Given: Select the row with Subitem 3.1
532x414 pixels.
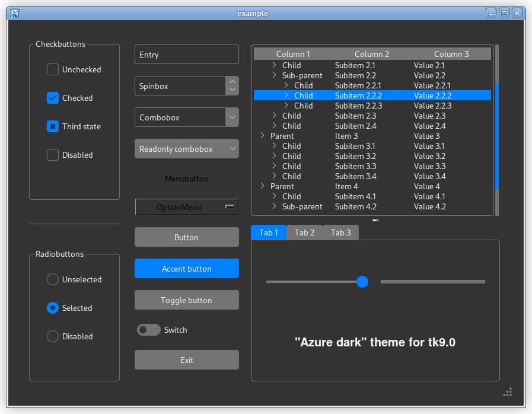Looking at the screenshot, I should [x=372, y=146].
